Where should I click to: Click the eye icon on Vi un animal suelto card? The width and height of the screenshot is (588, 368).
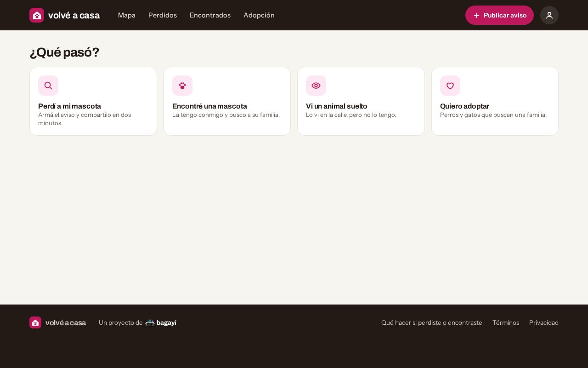click(316, 86)
